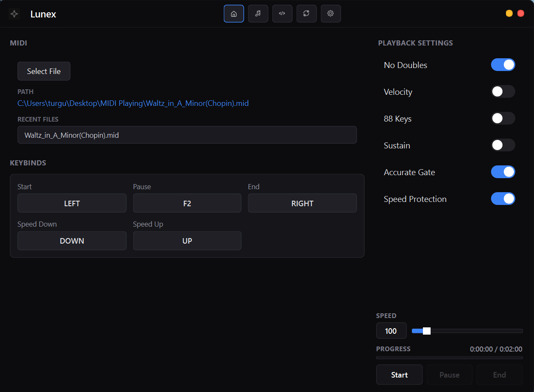Click the disabled Pause playback button
534x392 pixels.
click(449, 375)
